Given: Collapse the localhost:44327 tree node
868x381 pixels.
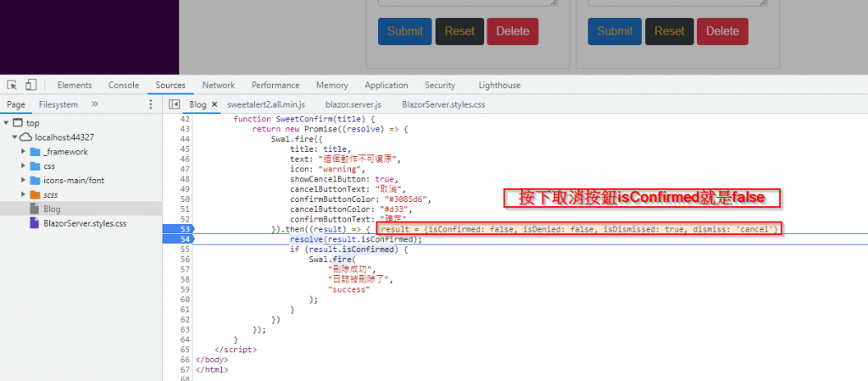Looking at the screenshot, I should pyautogui.click(x=14, y=137).
